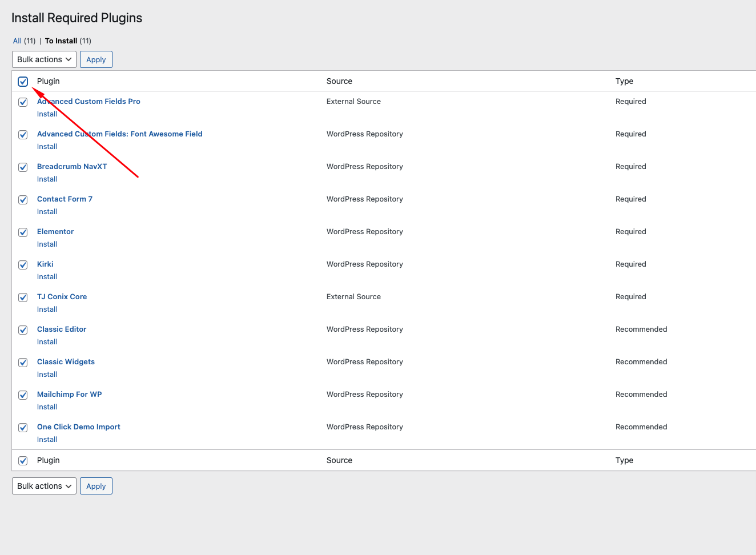Click the Plugin column header at top
756x555 pixels.
(x=49, y=81)
